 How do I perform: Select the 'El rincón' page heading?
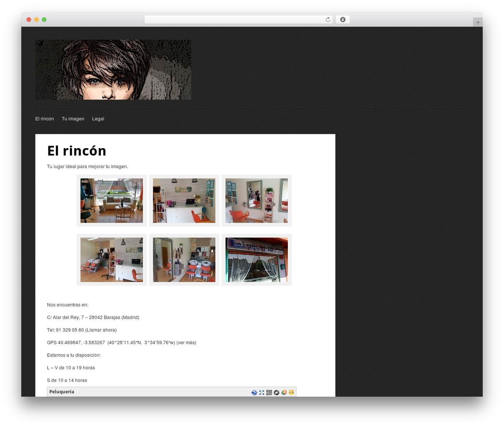point(77,151)
